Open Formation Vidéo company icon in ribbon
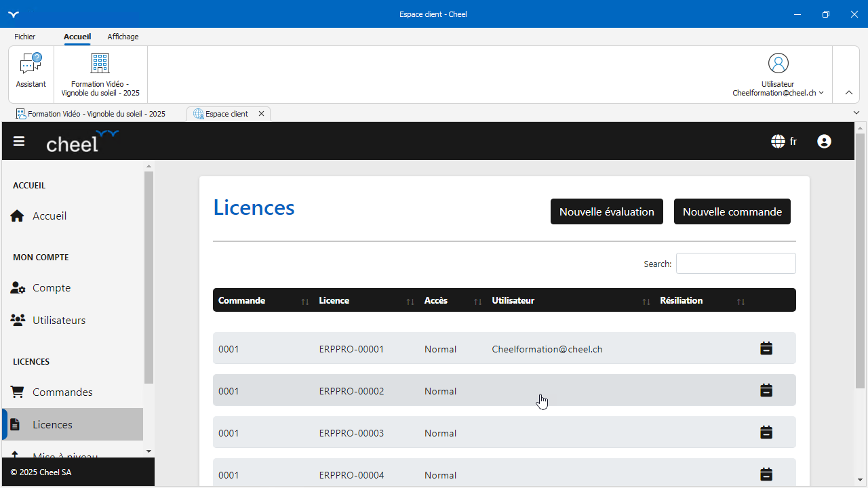 (100, 64)
